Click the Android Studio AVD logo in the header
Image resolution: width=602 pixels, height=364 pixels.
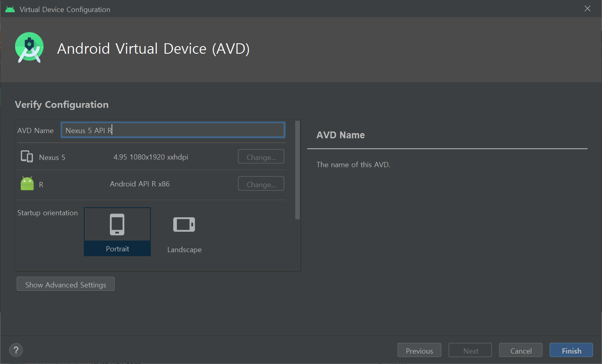pyautogui.click(x=29, y=48)
